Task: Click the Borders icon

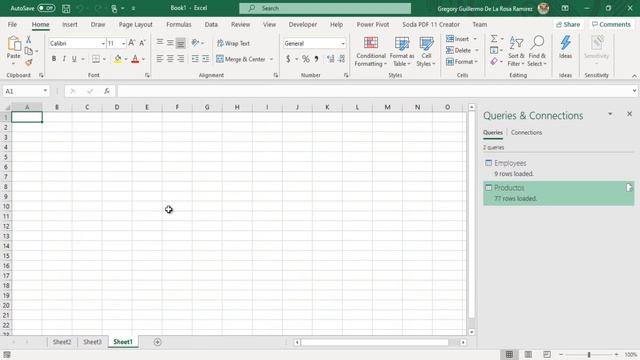Action: pyautogui.click(x=96, y=59)
